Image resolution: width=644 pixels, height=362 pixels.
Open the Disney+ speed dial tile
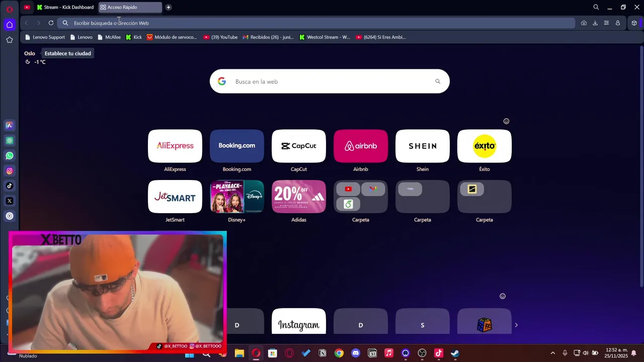(237, 197)
